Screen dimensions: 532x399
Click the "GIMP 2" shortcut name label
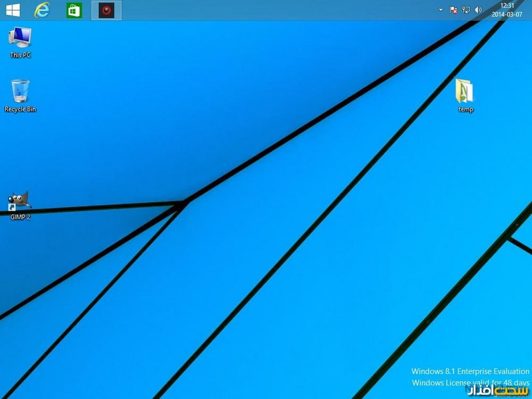click(20, 217)
